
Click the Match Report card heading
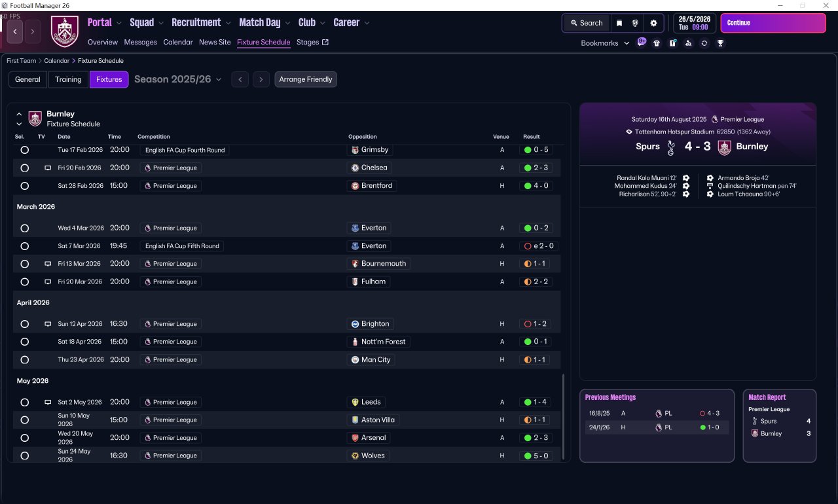pyautogui.click(x=767, y=397)
